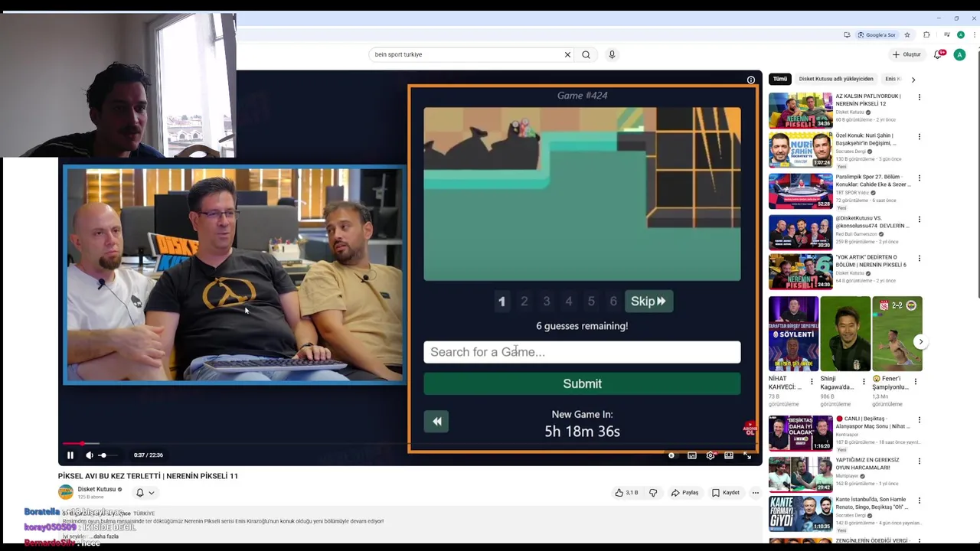This screenshot has width=980, height=551.
Task: Open the player settings gear
Action: click(710, 455)
